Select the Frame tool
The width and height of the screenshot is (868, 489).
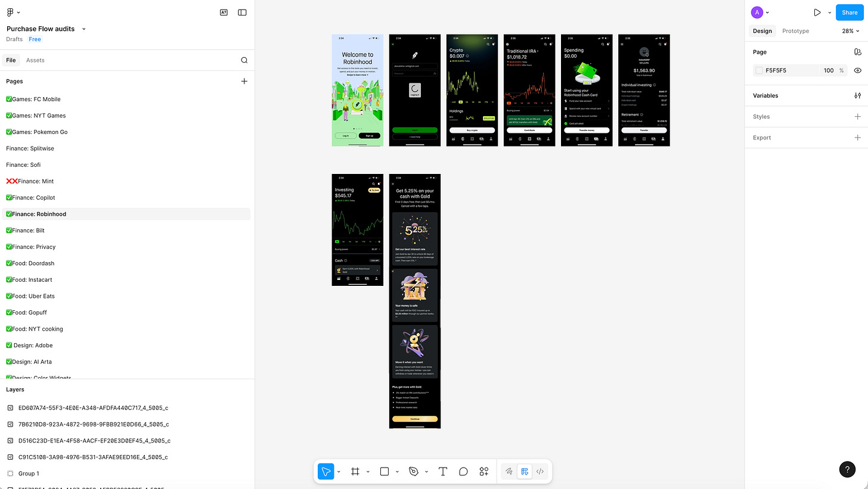pos(355,472)
